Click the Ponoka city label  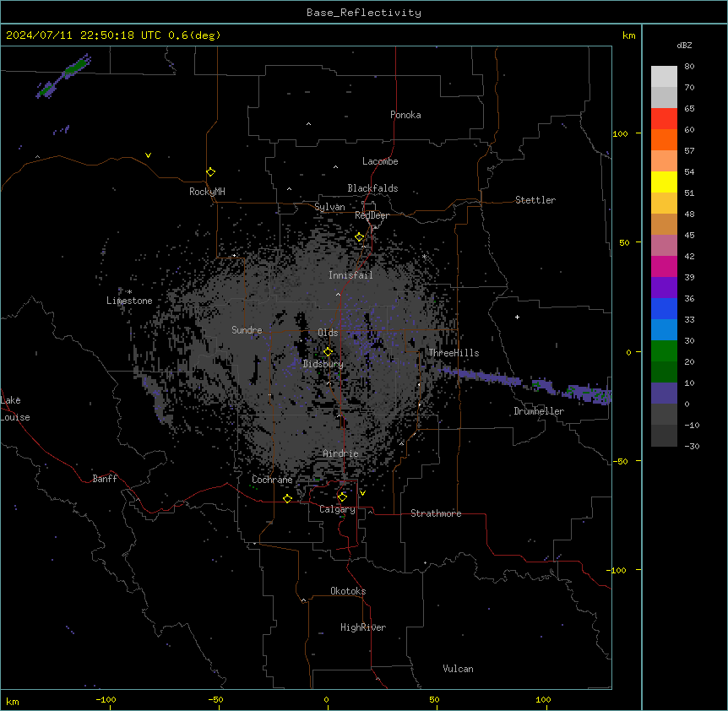coord(405,115)
